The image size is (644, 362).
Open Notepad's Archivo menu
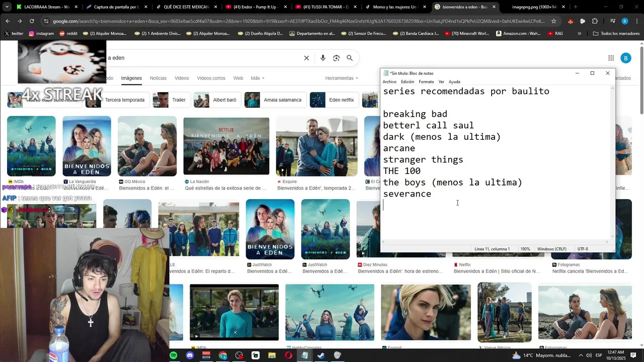[389, 81]
